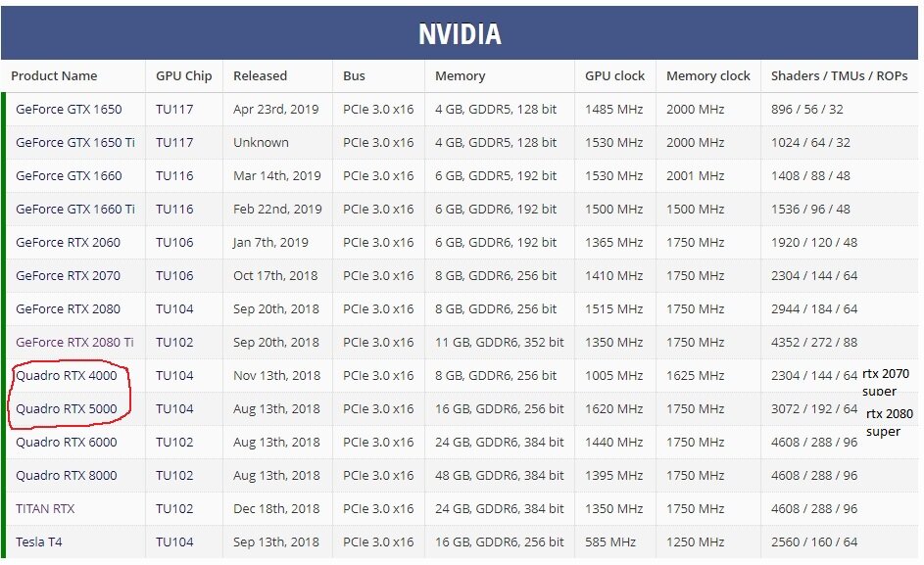This screenshot has width=924, height=565.
Task: Click the circled Quadro RTX 4000 link
Action: pyautogui.click(x=67, y=375)
